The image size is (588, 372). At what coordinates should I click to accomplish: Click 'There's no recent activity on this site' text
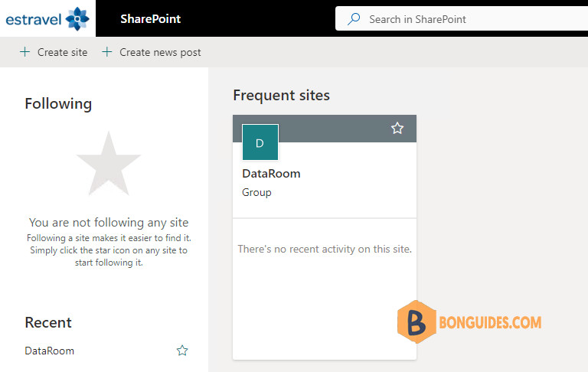(325, 249)
